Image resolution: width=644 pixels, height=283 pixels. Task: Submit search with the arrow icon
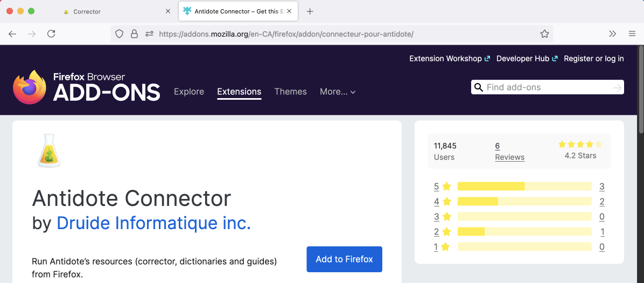(x=617, y=87)
